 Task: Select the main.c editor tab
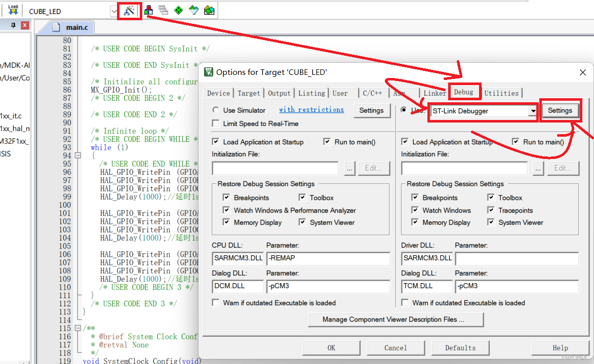coord(72,27)
